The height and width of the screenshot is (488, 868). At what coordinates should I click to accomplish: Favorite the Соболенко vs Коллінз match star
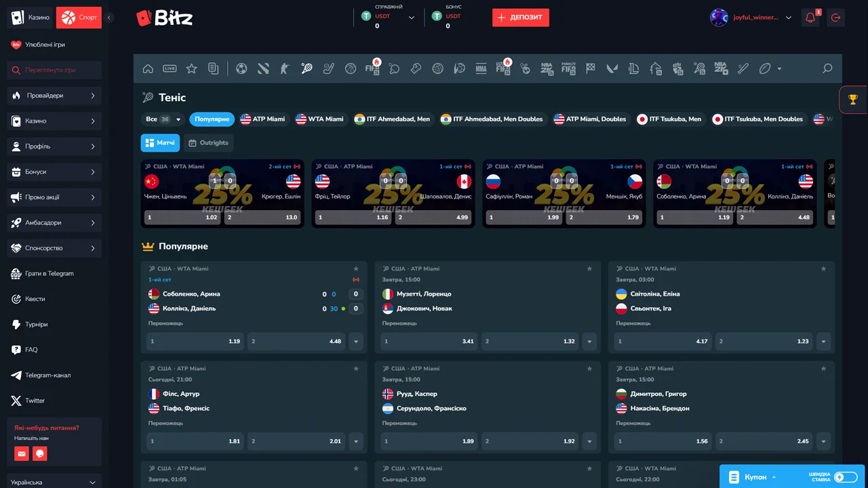[356, 269]
